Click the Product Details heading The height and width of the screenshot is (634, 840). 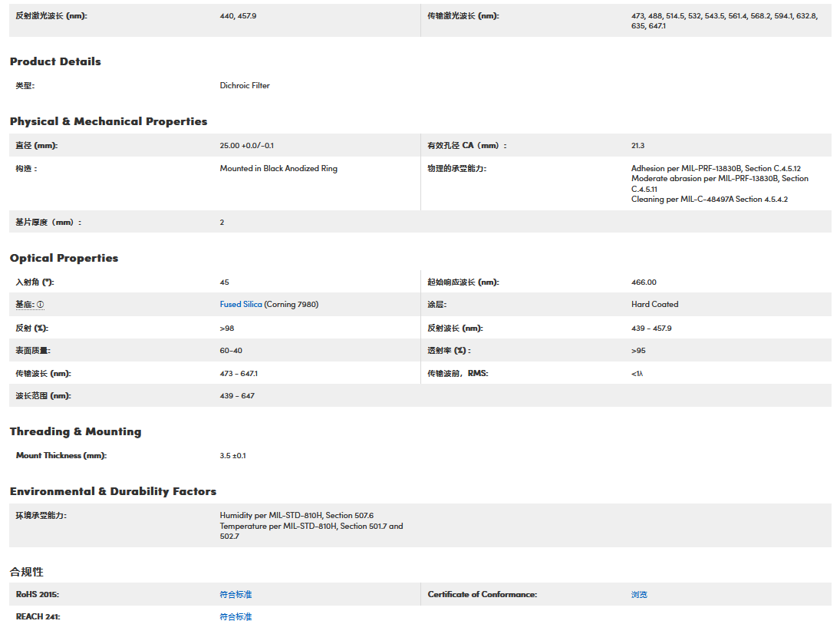click(55, 61)
